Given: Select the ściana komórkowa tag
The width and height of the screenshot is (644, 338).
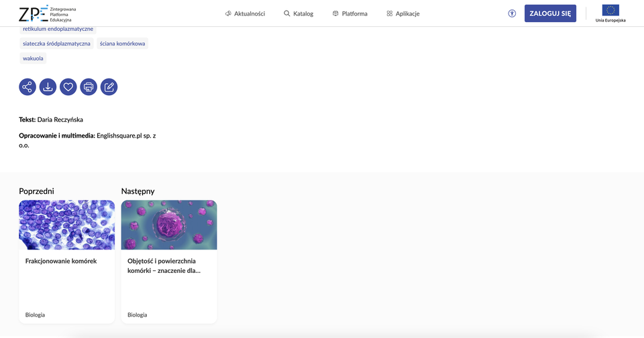Looking at the screenshot, I should pyautogui.click(x=122, y=44).
